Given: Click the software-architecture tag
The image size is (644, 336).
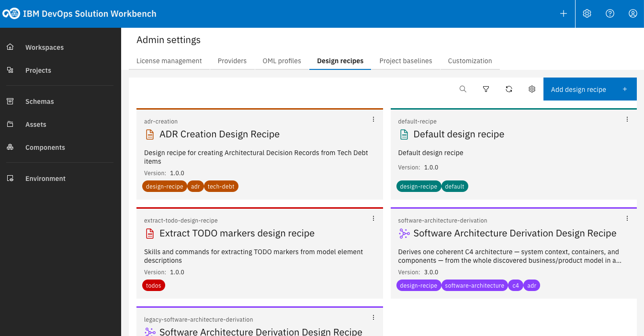Looking at the screenshot, I should tap(475, 286).
